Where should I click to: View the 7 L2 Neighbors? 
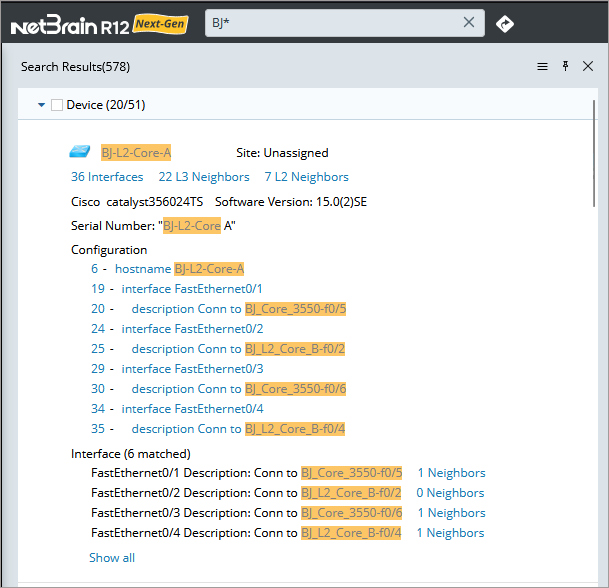[306, 177]
